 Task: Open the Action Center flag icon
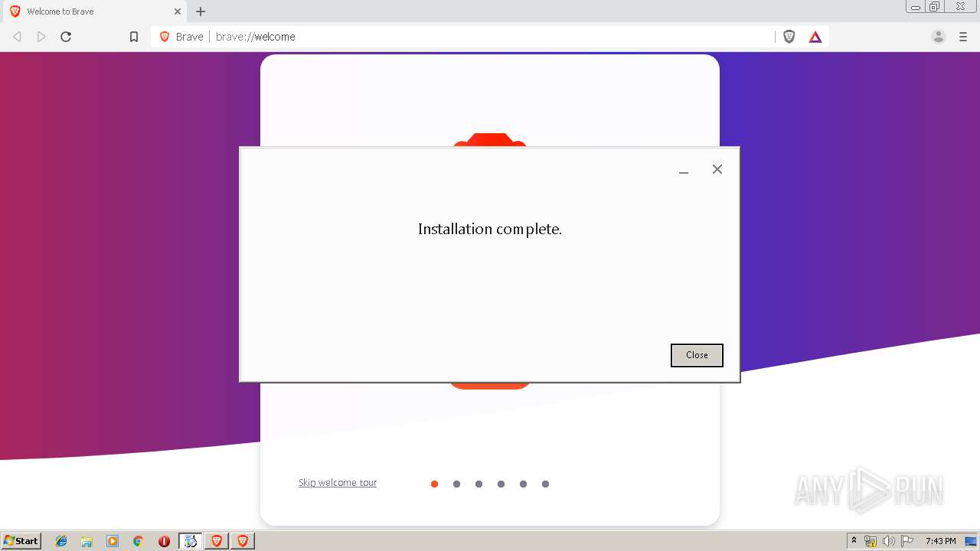pos(907,541)
